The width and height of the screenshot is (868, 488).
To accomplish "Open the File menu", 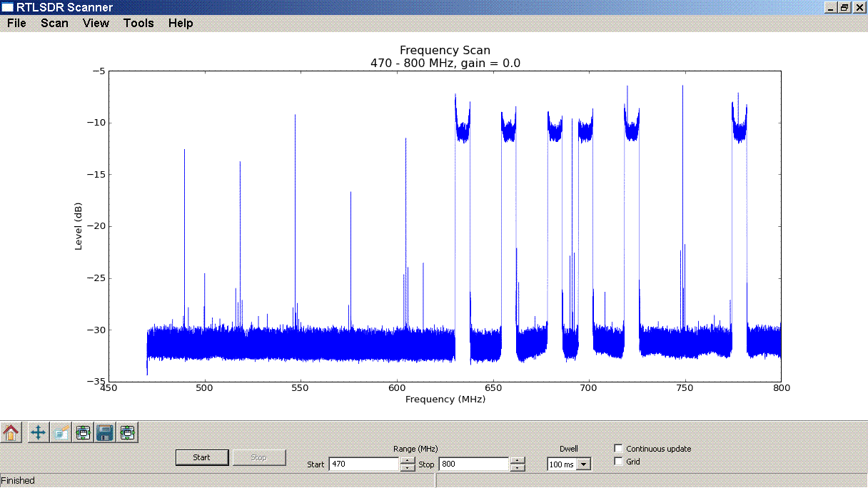I will click(x=16, y=24).
